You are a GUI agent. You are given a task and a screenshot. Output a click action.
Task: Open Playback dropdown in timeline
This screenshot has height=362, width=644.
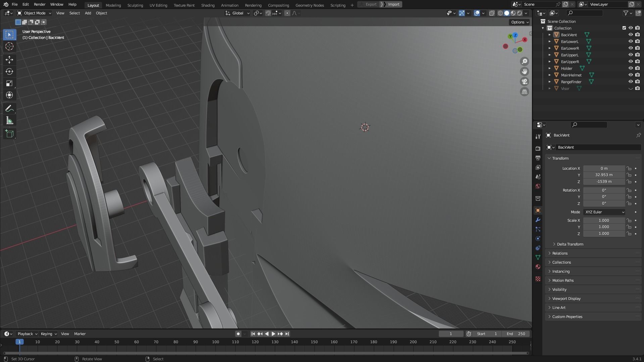[27, 334]
